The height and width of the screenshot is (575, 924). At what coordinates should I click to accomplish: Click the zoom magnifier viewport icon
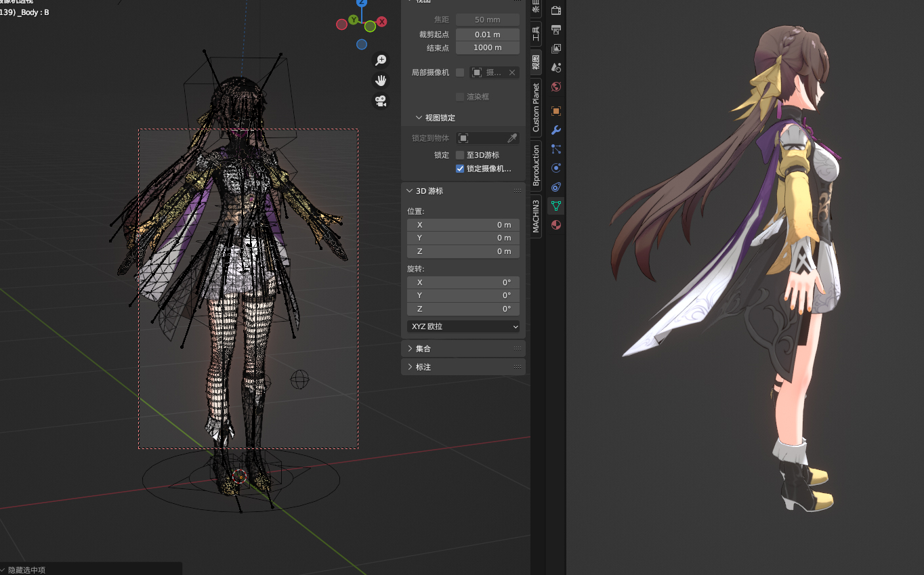click(381, 60)
